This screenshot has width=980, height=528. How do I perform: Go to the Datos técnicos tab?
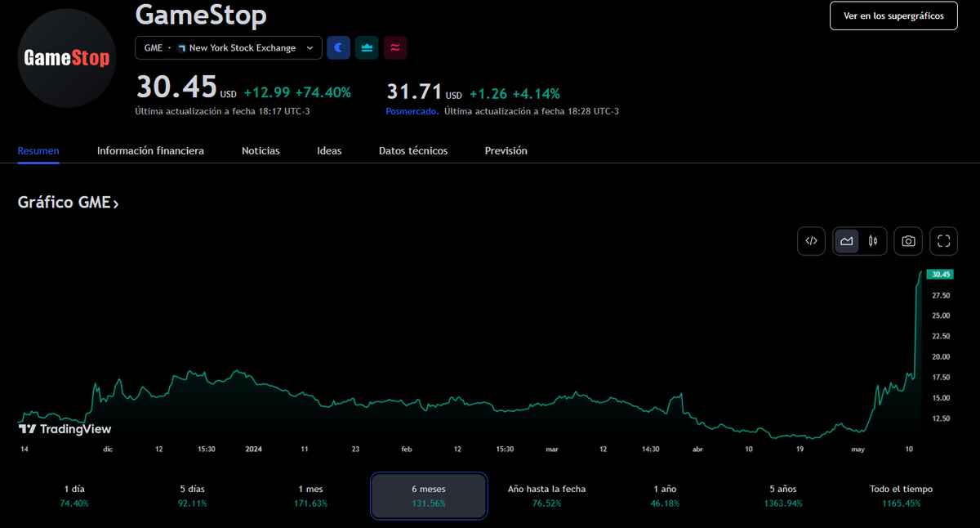click(413, 151)
